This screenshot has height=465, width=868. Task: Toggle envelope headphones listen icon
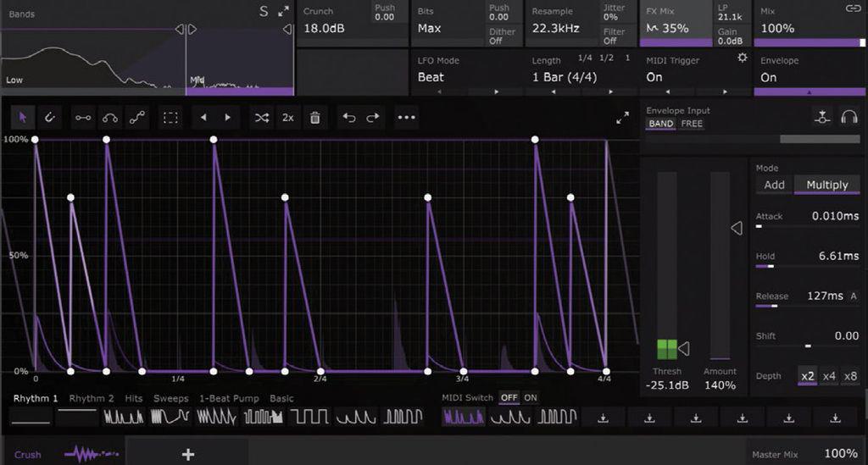(x=849, y=117)
